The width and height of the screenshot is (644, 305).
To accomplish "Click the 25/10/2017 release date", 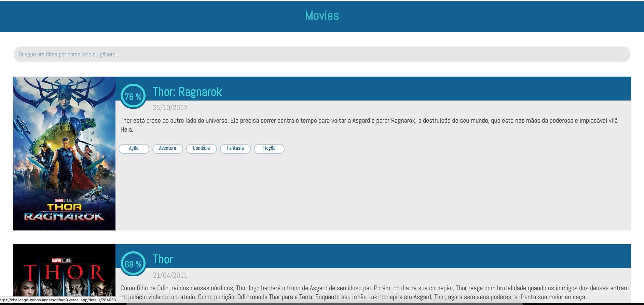I will [170, 108].
